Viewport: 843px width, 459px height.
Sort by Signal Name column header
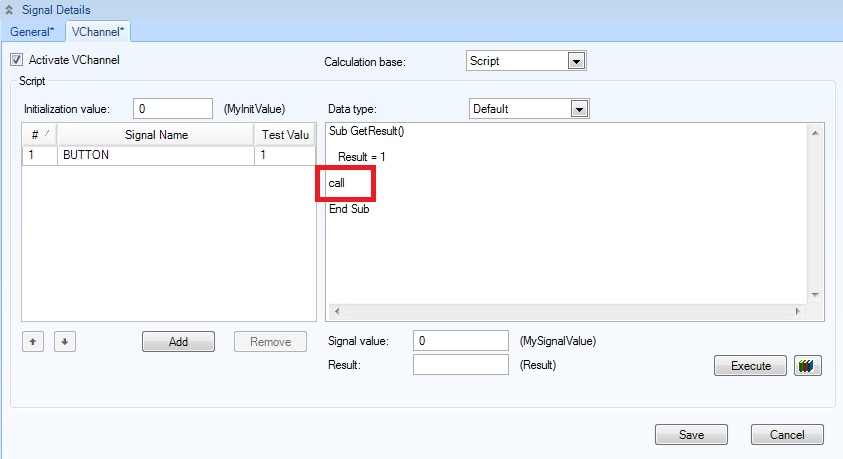[x=156, y=135]
